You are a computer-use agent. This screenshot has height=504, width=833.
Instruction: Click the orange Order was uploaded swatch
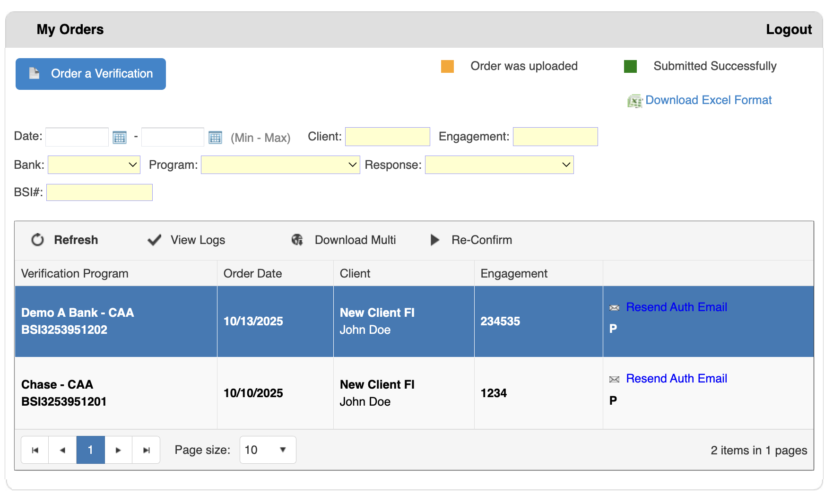447,67
